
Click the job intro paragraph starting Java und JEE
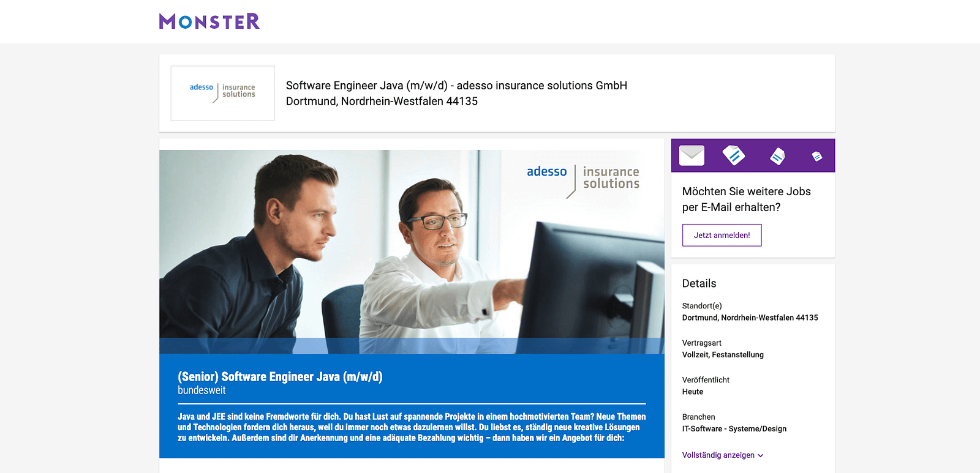412,427
